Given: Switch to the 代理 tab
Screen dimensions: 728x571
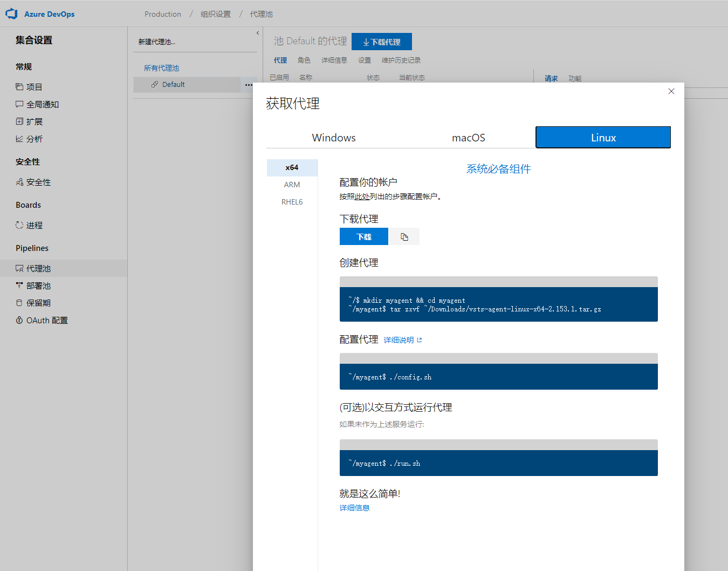Looking at the screenshot, I should coord(280,60).
